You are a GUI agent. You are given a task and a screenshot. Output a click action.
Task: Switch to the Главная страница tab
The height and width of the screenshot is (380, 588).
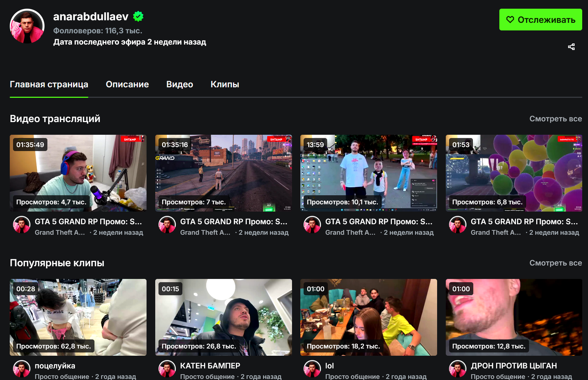[49, 84]
